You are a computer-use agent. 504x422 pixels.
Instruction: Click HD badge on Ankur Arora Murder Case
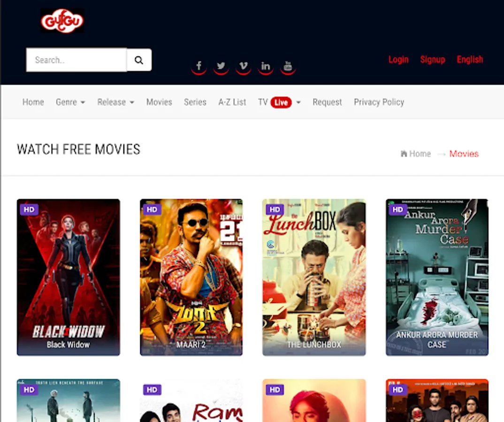[397, 210]
